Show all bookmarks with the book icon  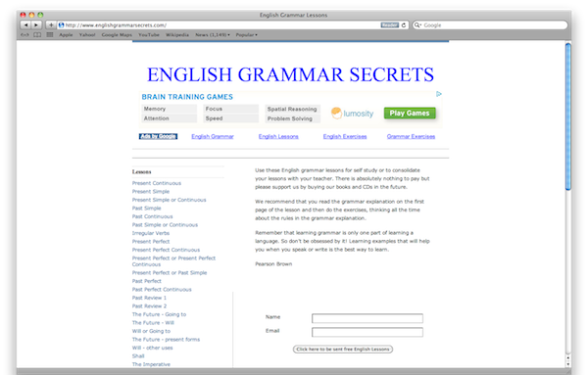coord(37,35)
